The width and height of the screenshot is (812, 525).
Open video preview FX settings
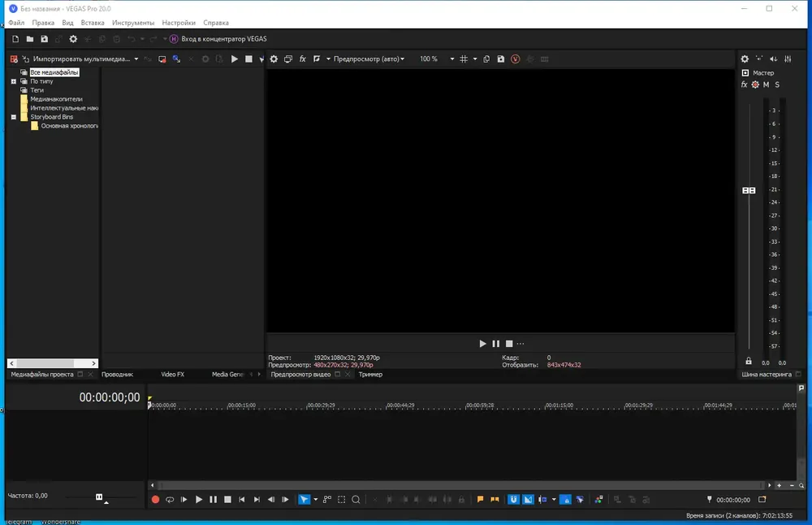point(303,59)
